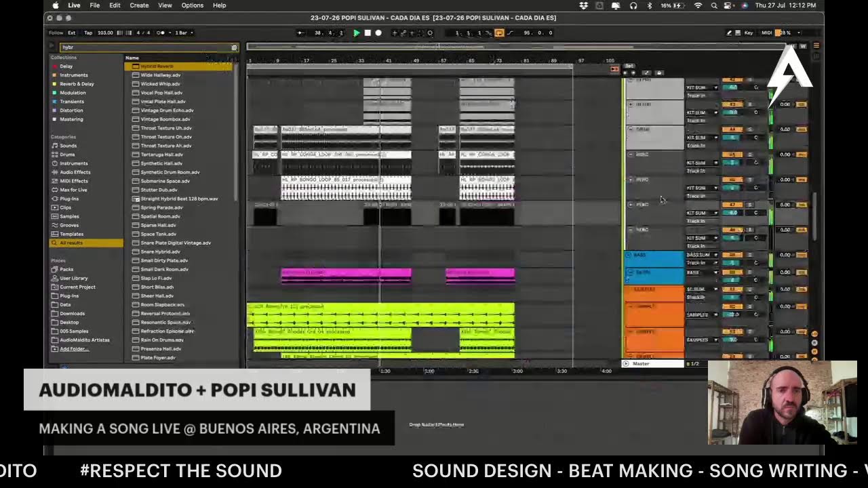Viewport: 868px width, 488px height.
Task: Open the metronome settings dropdown arrow
Action: point(170,33)
